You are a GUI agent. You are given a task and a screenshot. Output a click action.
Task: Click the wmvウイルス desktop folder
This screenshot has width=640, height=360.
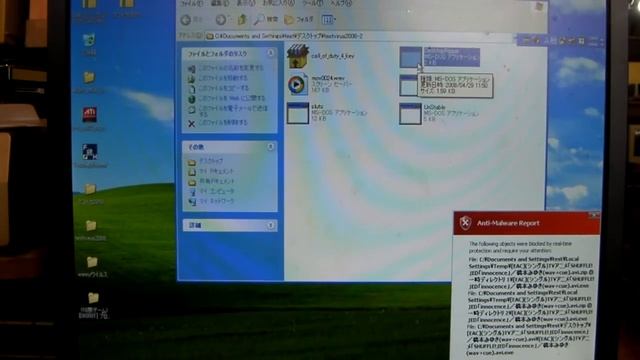coord(92,267)
